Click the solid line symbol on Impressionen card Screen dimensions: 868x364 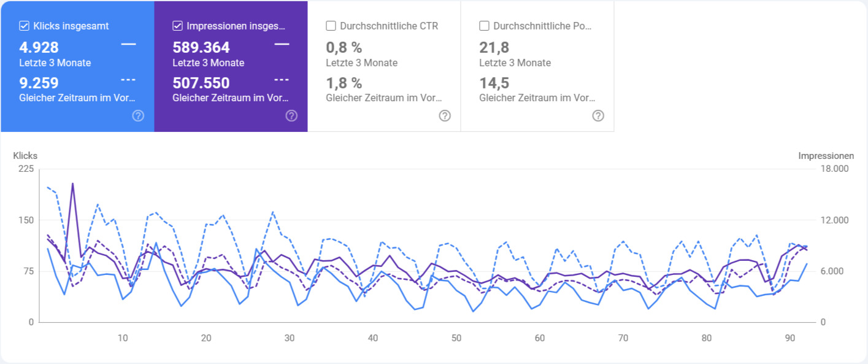tap(282, 44)
